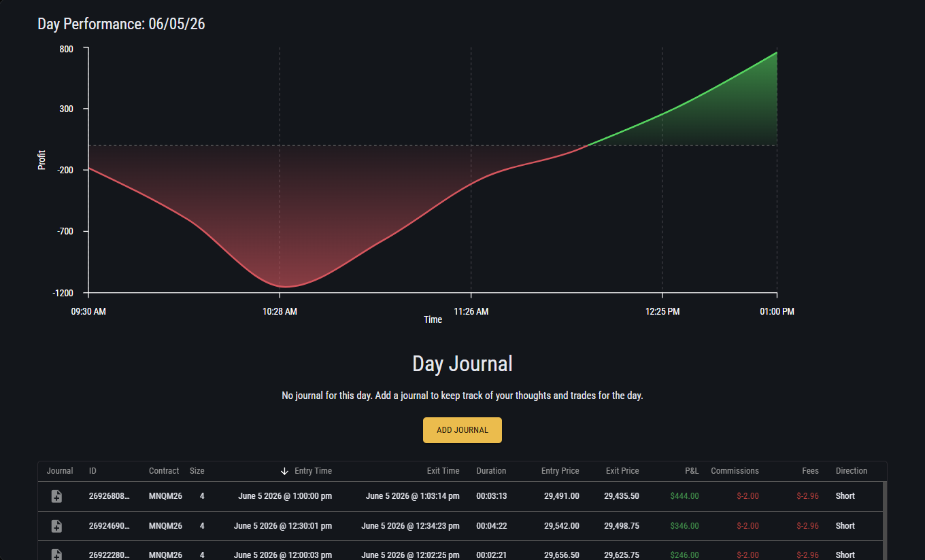Click the ID column header
This screenshot has width=925, height=560.
point(92,471)
